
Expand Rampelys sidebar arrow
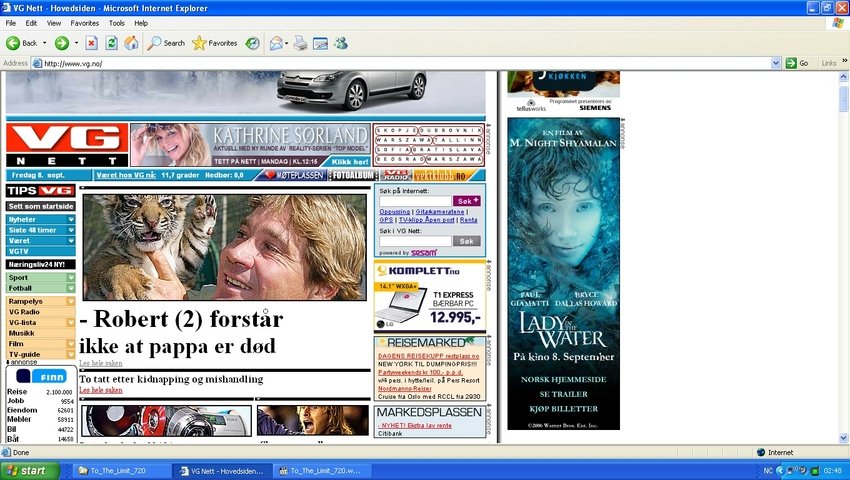[x=70, y=301]
